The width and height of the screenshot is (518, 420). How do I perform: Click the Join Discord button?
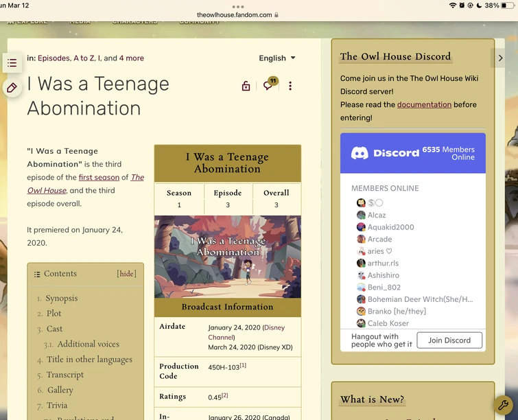(449, 340)
